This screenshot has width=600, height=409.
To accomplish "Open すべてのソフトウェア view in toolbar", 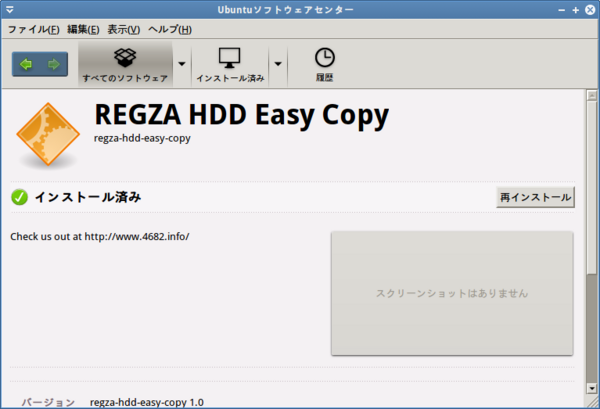I will tap(124, 64).
